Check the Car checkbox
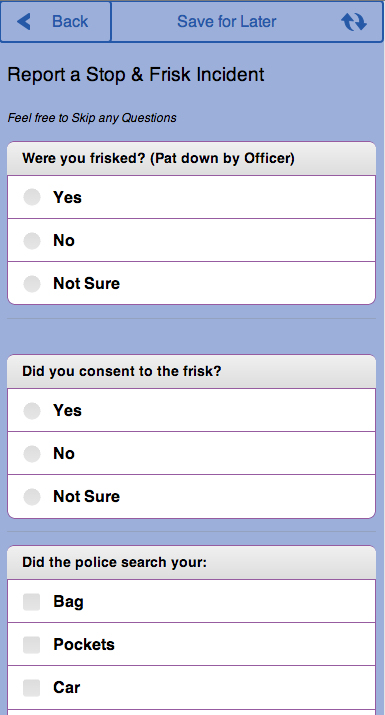 pos(31,687)
